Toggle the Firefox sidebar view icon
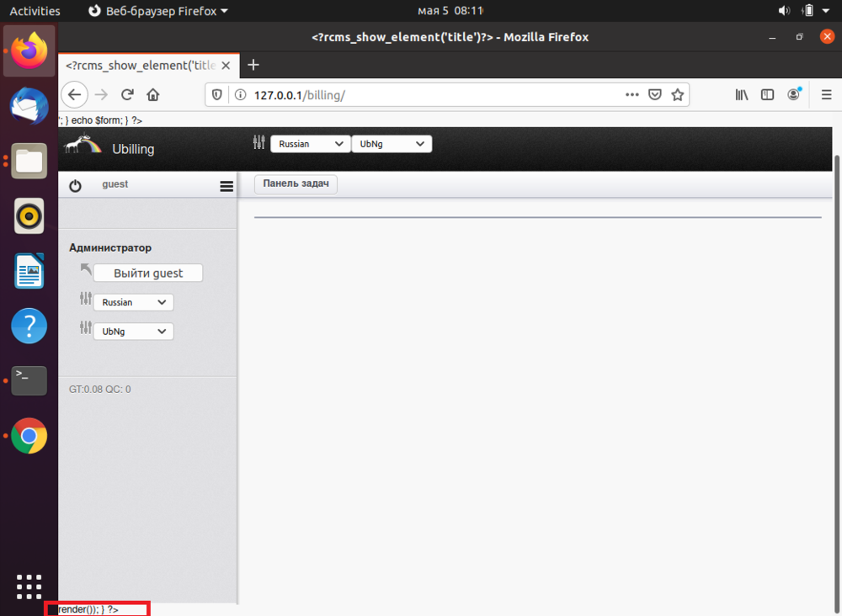Screen dimensions: 842x616 pyautogui.click(x=767, y=95)
